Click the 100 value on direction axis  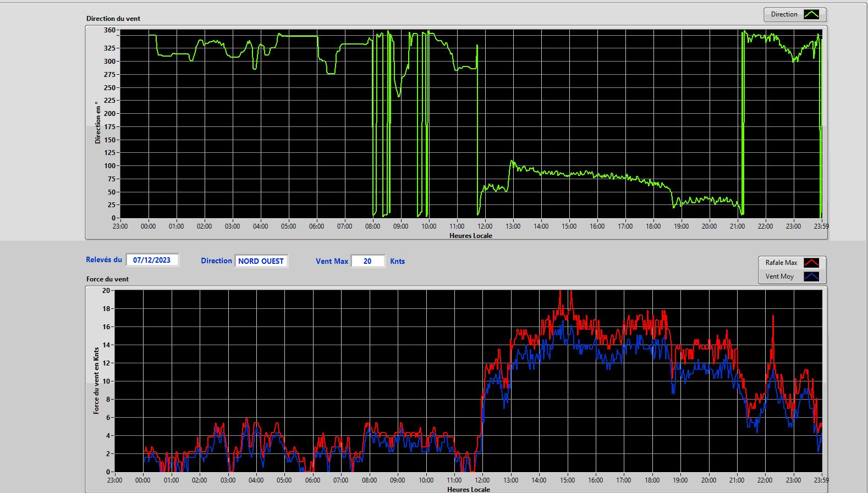click(x=109, y=165)
